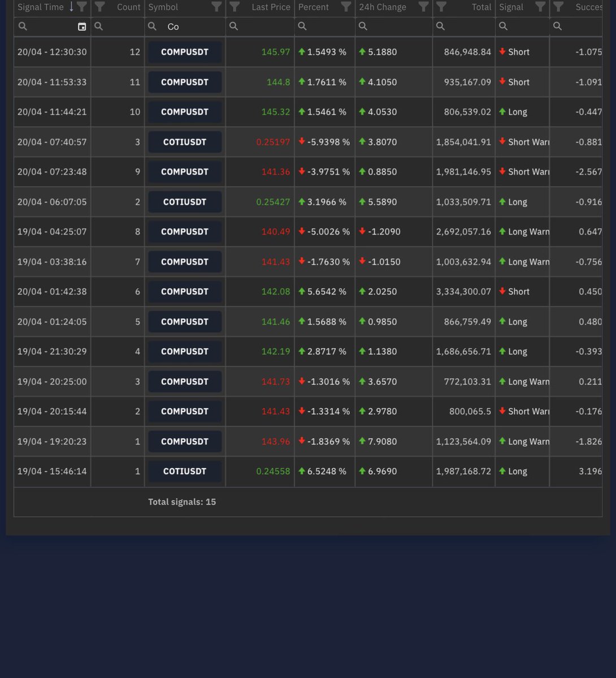This screenshot has height=678, width=616.
Task: Open the Signal column filter funnel
Action: [541, 7]
